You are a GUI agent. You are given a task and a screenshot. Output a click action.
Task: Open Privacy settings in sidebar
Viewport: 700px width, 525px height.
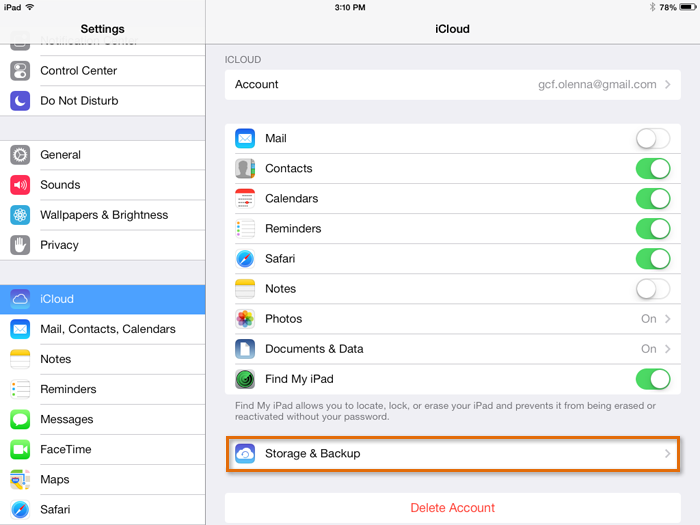click(x=103, y=245)
